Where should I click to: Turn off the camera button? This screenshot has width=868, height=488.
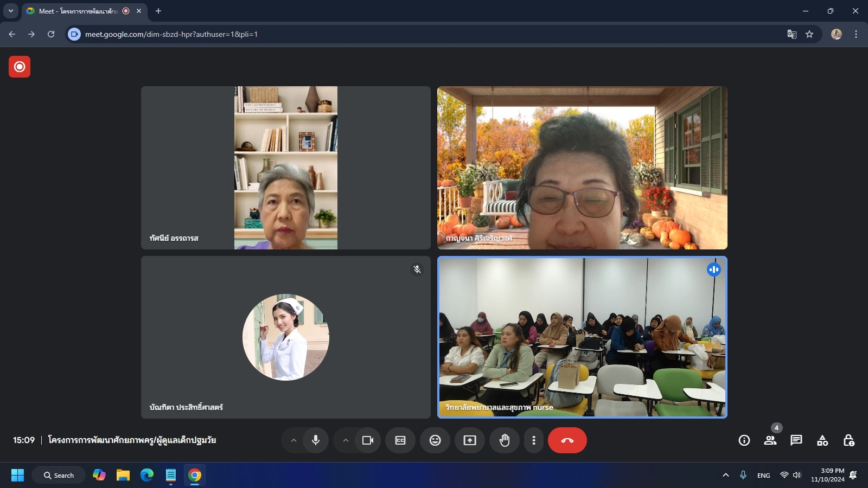coord(368,440)
